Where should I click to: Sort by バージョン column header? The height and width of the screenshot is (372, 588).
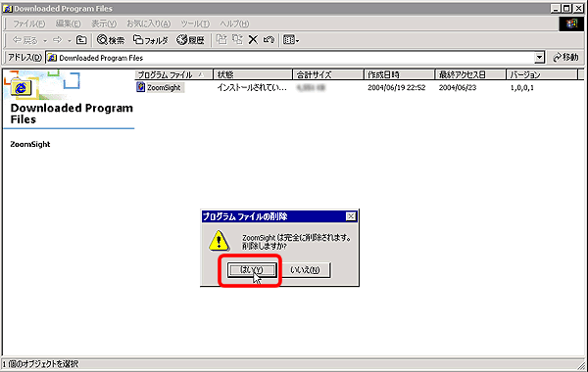click(542, 74)
